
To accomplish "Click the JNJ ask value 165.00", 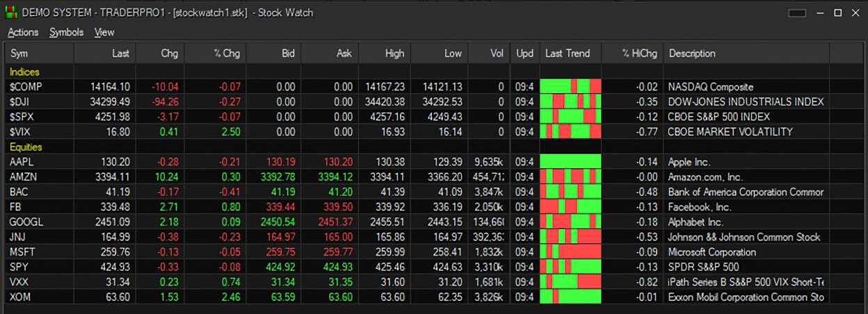I will [339, 237].
